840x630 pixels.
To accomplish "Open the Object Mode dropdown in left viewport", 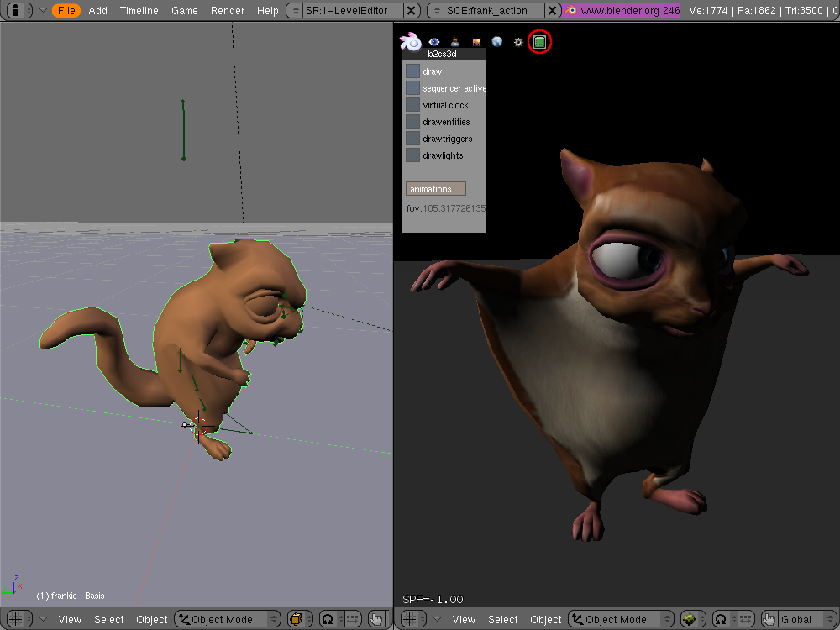I will (228, 619).
